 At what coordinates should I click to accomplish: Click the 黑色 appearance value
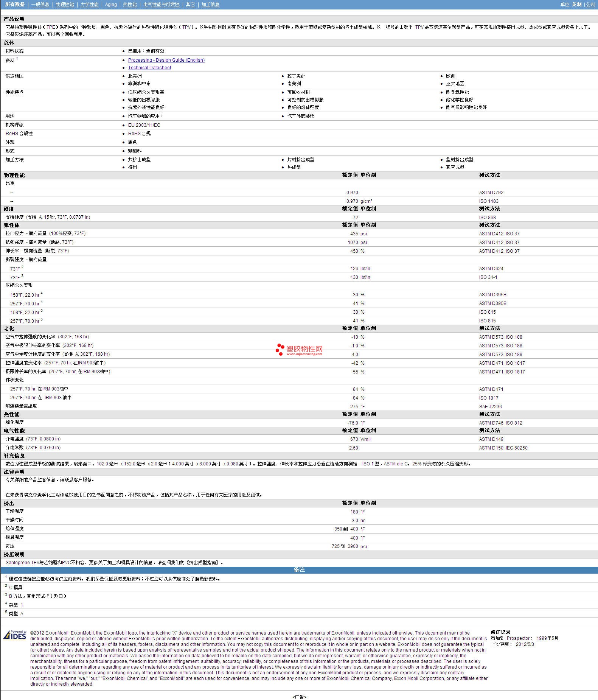[x=132, y=142]
